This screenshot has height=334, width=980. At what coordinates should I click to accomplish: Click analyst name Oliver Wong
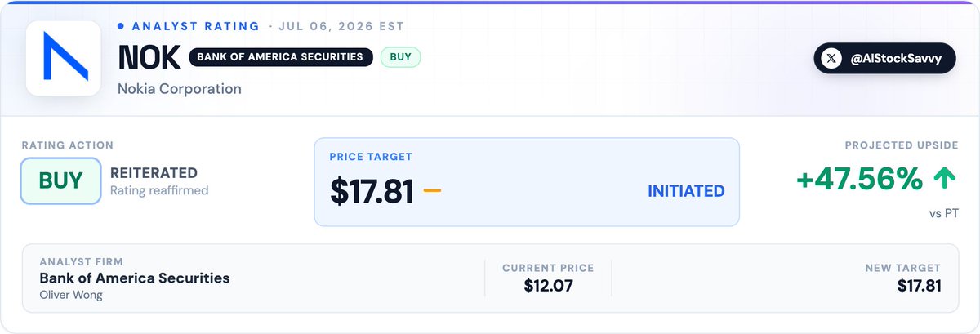pos(71,295)
